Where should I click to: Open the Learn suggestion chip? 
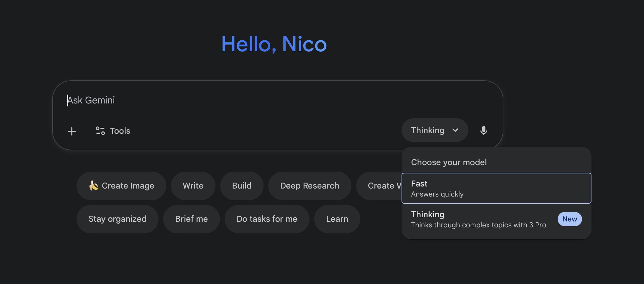tap(337, 219)
